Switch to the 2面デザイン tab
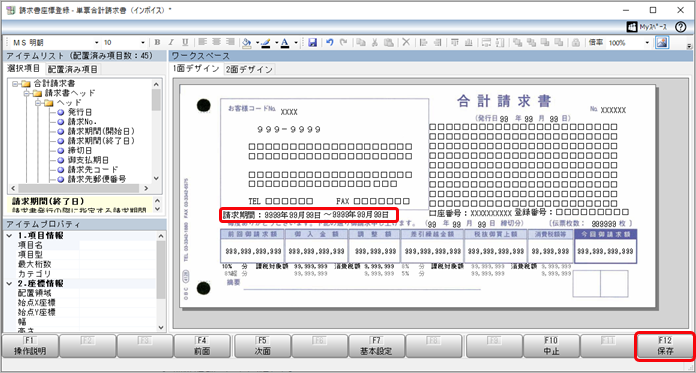Screen dimensions: 696x373 (x=249, y=70)
